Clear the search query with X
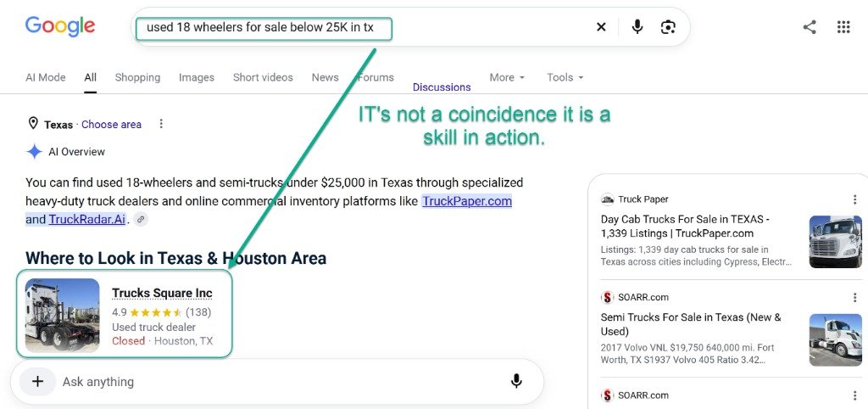Image resolution: width=868 pixels, height=409 pixels. [x=601, y=26]
